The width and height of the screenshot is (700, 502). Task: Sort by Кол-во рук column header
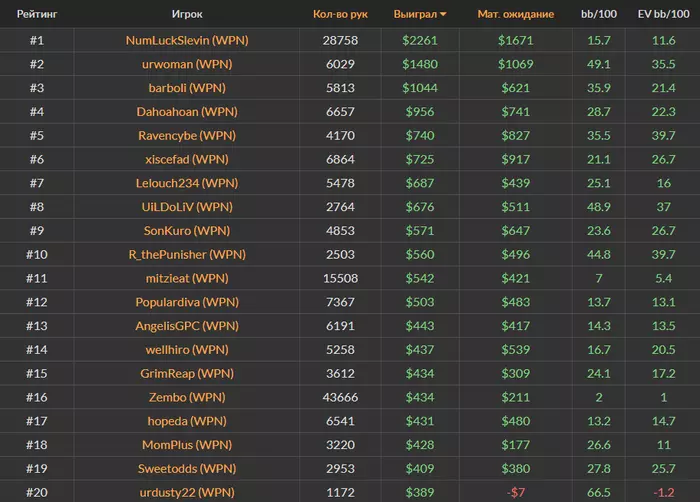(340, 14)
